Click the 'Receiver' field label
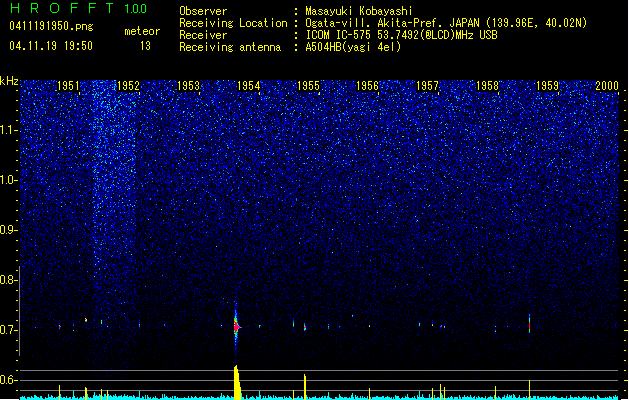 [x=203, y=35]
